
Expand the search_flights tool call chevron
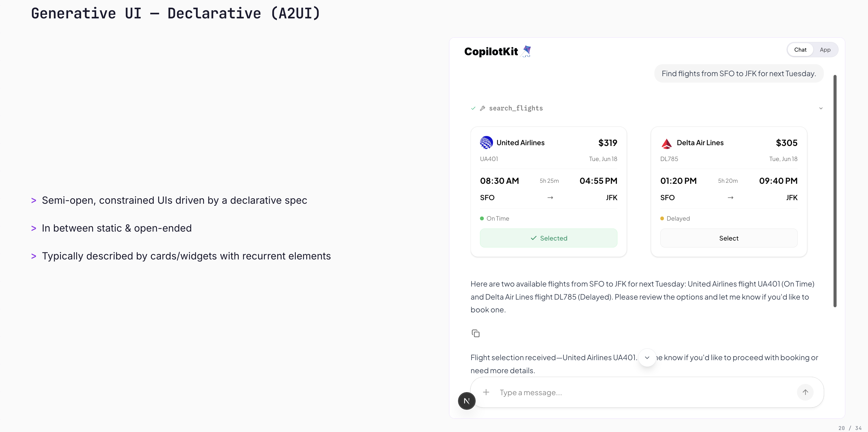point(821,108)
